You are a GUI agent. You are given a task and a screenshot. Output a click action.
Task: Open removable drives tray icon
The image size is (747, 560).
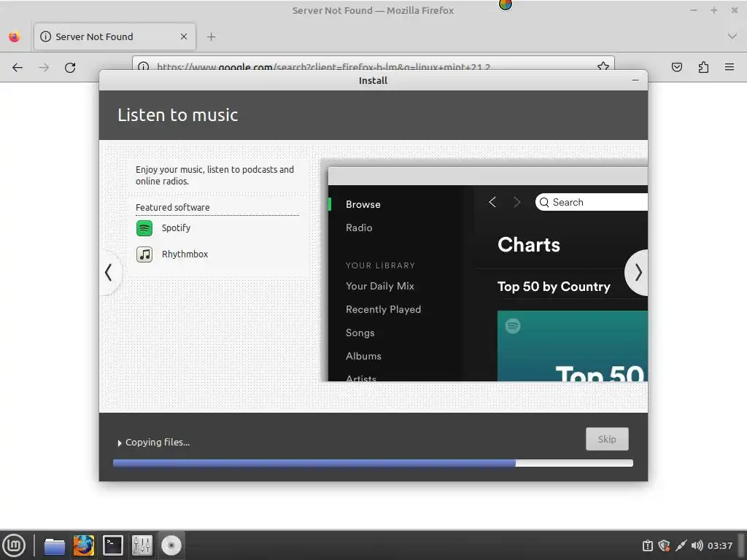point(647,545)
